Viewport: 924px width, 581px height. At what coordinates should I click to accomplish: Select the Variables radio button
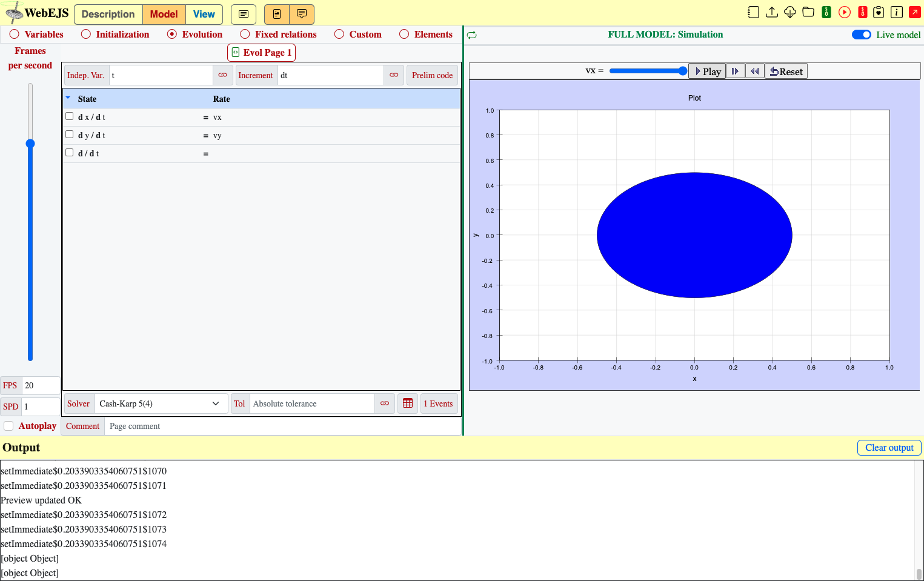pos(15,35)
